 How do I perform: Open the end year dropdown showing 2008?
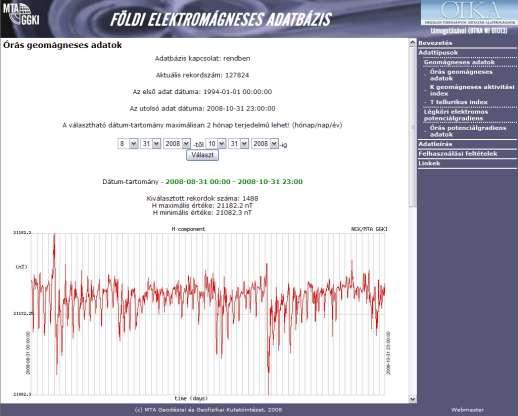[265, 144]
